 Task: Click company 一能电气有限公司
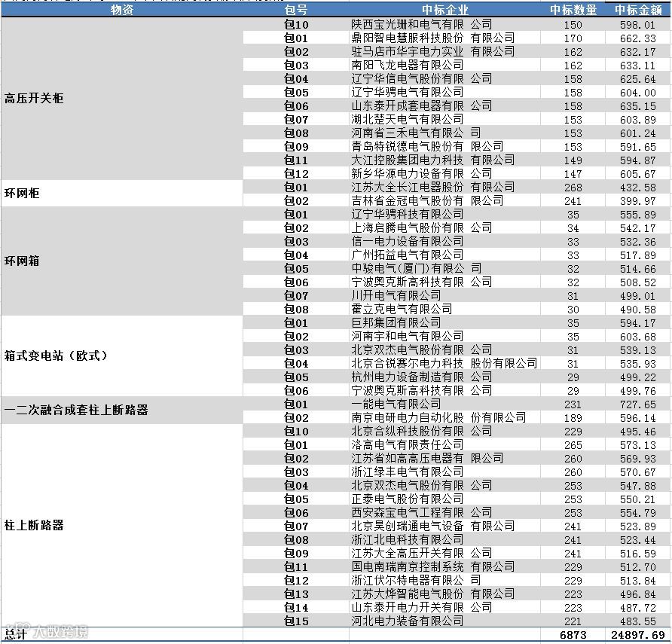(396, 404)
